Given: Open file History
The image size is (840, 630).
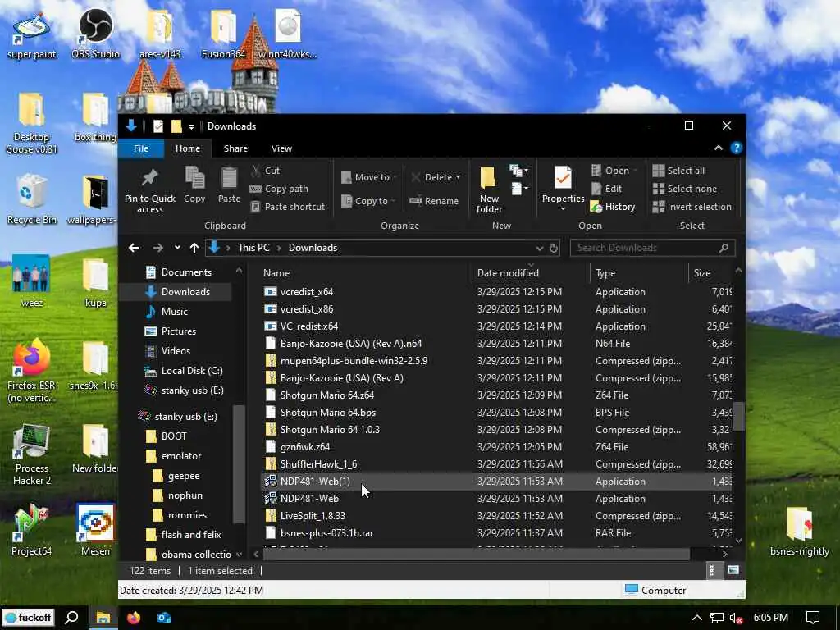Looking at the screenshot, I should (x=613, y=207).
